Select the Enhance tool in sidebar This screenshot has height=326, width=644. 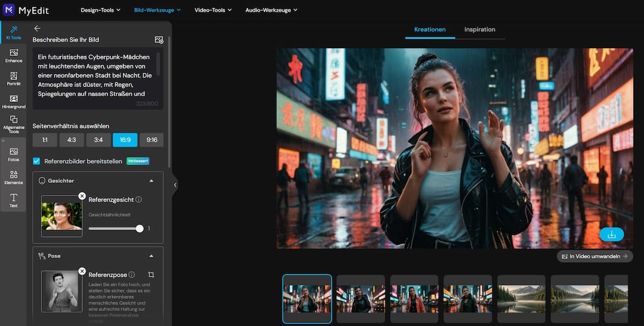click(13, 55)
